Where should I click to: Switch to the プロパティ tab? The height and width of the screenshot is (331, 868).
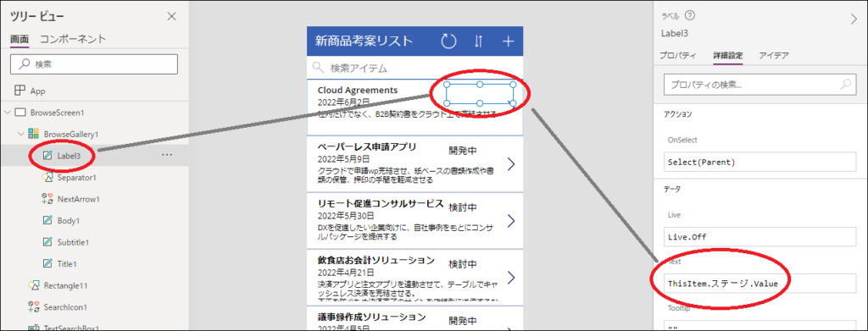pos(678,55)
